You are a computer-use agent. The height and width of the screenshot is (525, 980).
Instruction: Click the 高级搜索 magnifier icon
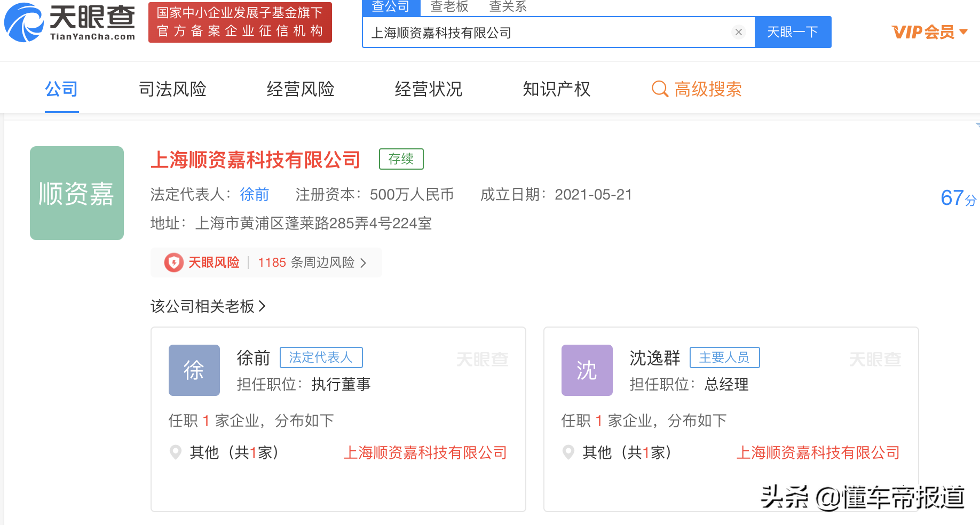[x=660, y=89]
